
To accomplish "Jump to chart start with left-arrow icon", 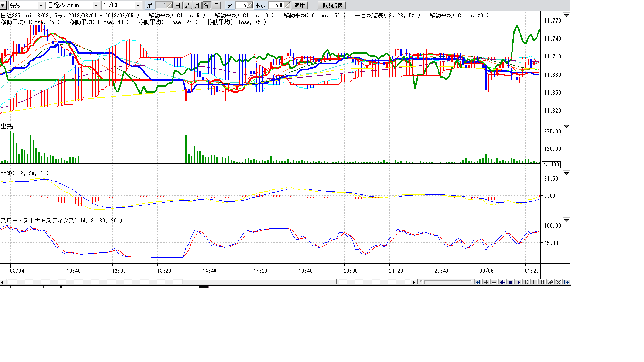I will [x=478, y=282].
